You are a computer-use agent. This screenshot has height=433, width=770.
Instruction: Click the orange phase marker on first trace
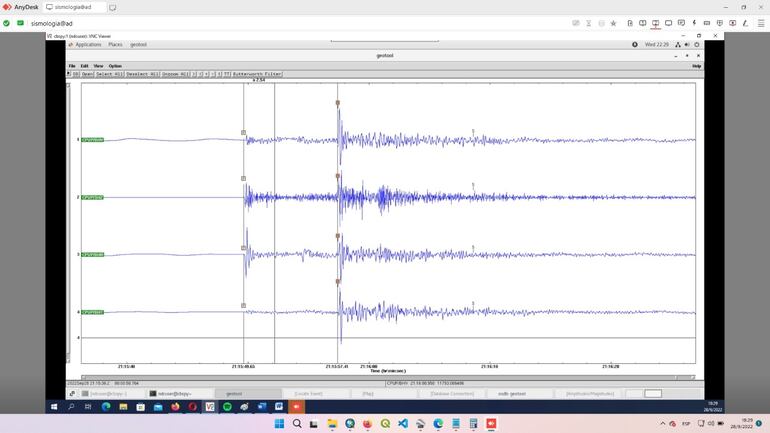[338, 103]
